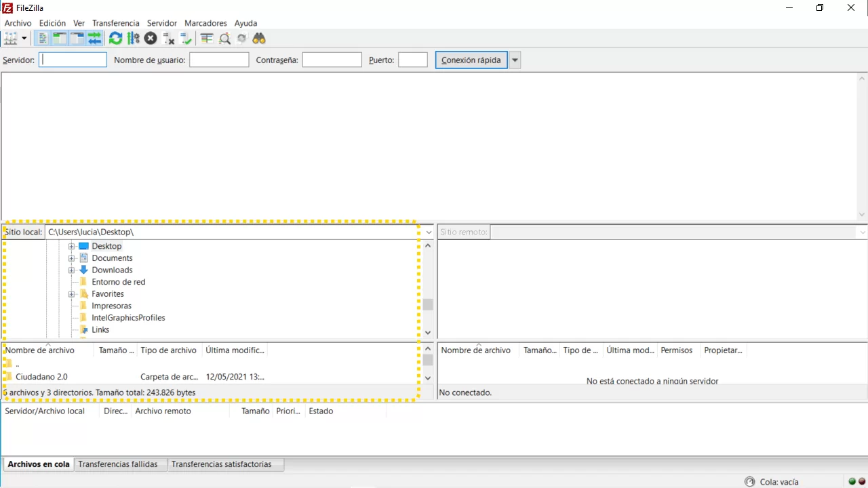This screenshot has height=488, width=868.
Task: Cancel the current operation
Action: 151,39
